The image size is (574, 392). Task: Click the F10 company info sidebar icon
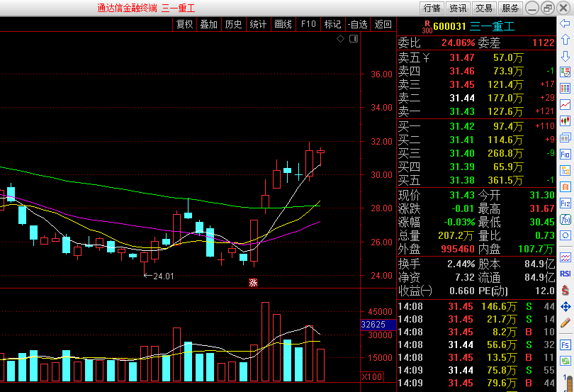point(565,154)
